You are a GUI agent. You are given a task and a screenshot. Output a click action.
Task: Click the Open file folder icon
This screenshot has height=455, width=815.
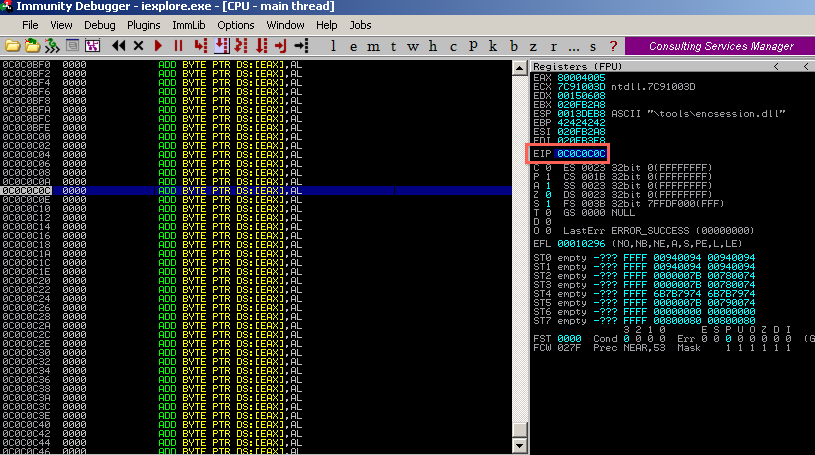pos(12,46)
